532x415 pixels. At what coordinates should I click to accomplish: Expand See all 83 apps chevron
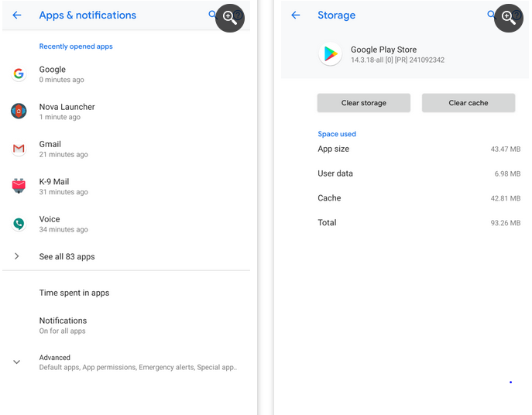tap(16, 256)
